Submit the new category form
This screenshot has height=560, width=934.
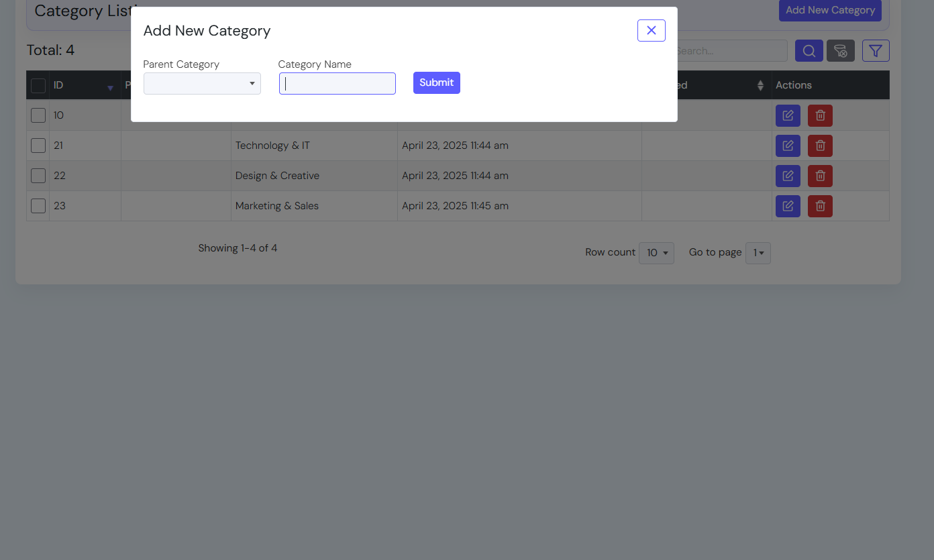click(x=436, y=82)
